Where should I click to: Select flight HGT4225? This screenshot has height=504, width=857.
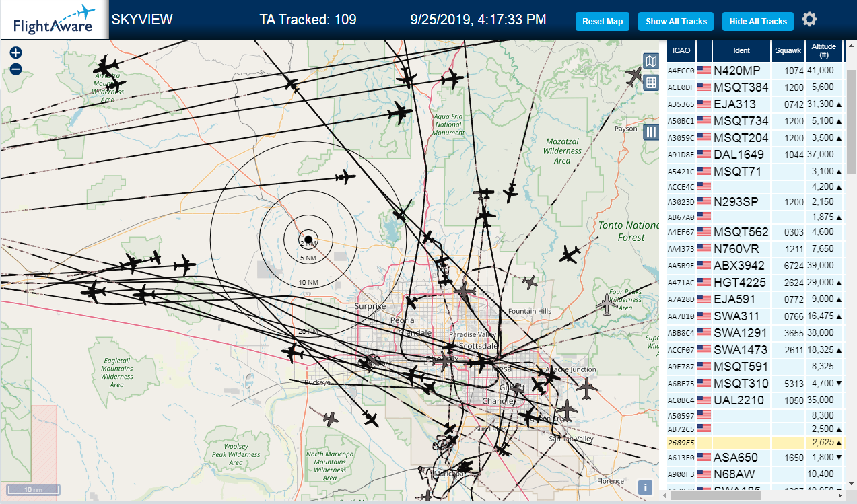tap(754, 282)
